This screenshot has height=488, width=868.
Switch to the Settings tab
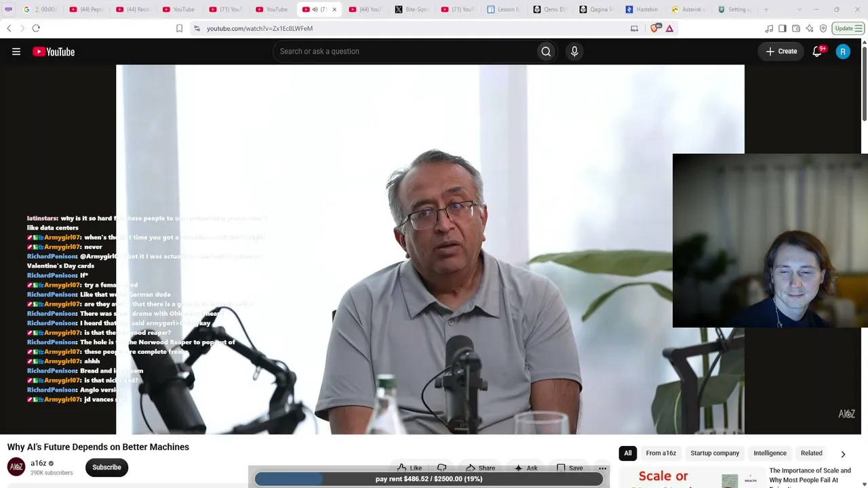pos(735,9)
